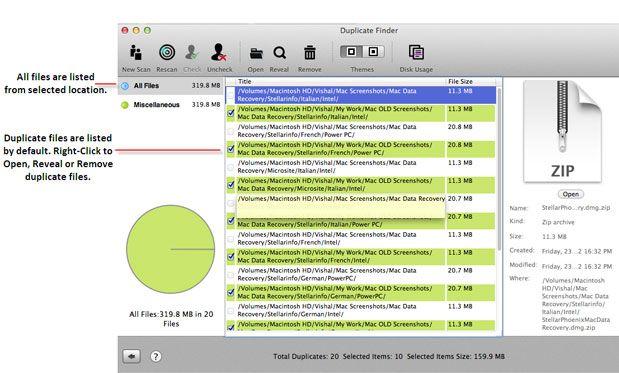The image size is (619, 373).
Task: Uncheck My Work Stellarinfo/French/Power PC row
Action: [x=231, y=149]
